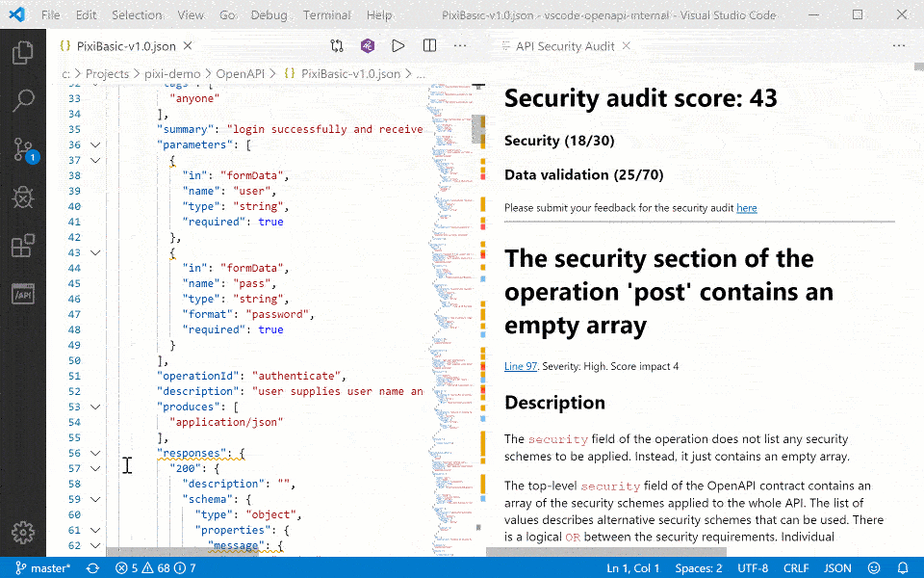Collapse the produces fold at line 53
The image size is (924, 578).
[x=95, y=407]
